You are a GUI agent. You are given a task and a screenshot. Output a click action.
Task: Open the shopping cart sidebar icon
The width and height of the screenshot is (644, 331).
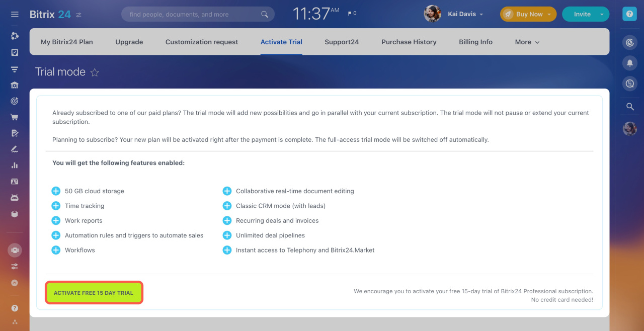click(x=15, y=117)
